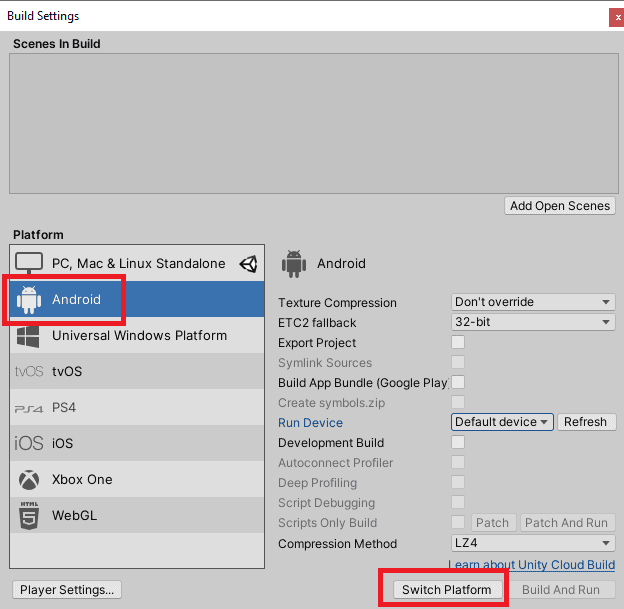Open the Learn about Unity Cloud Build link

coord(532,565)
